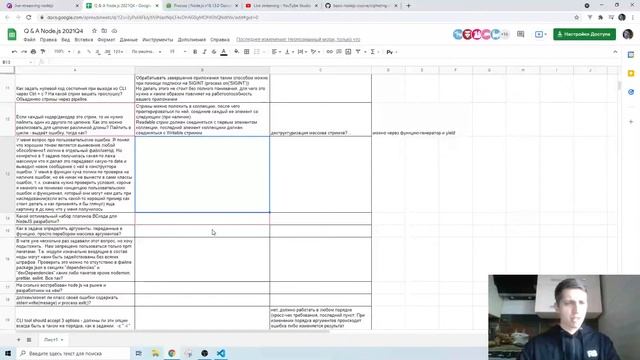Click the Windows taskbar search box
Screen dimensions: 640x360
[73, 353]
